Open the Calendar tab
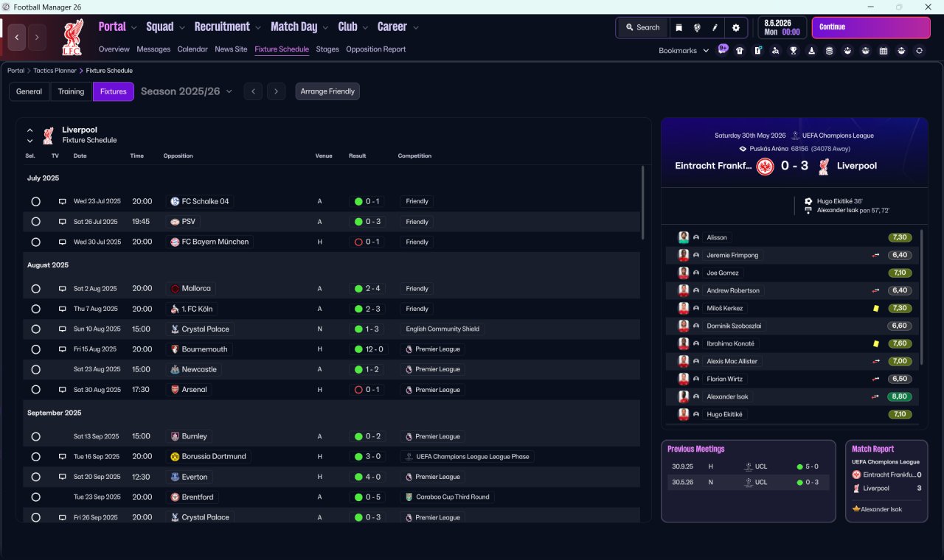This screenshot has height=560, width=944. pos(192,49)
